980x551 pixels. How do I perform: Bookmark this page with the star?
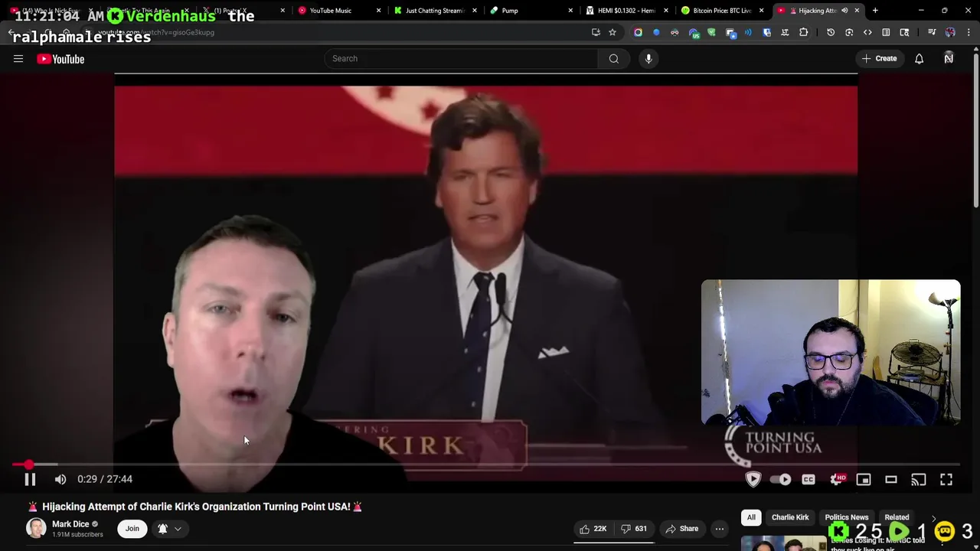point(612,32)
